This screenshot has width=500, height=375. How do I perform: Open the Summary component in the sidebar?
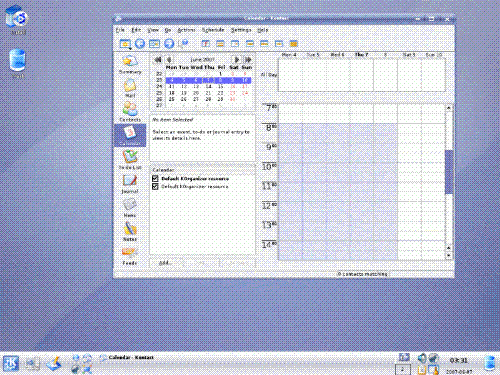(x=130, y=65)
